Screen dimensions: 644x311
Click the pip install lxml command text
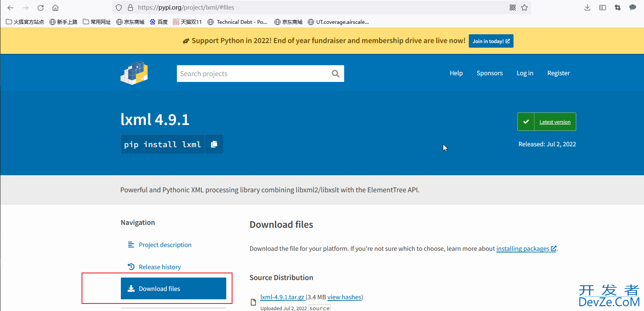[x=163, y=144]
